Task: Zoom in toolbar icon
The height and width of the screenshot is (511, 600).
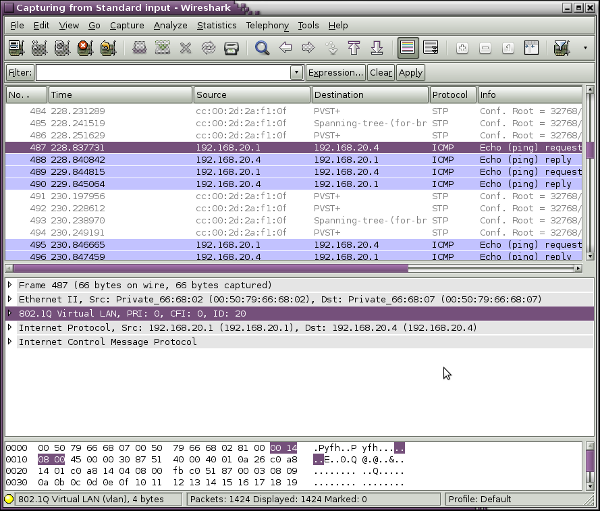Action: tap(462, 48)
